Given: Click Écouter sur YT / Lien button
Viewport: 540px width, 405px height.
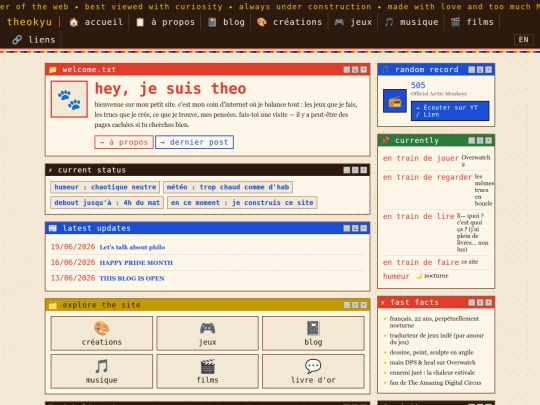Looking at the screenshot, I should click(x=450, y=111).
